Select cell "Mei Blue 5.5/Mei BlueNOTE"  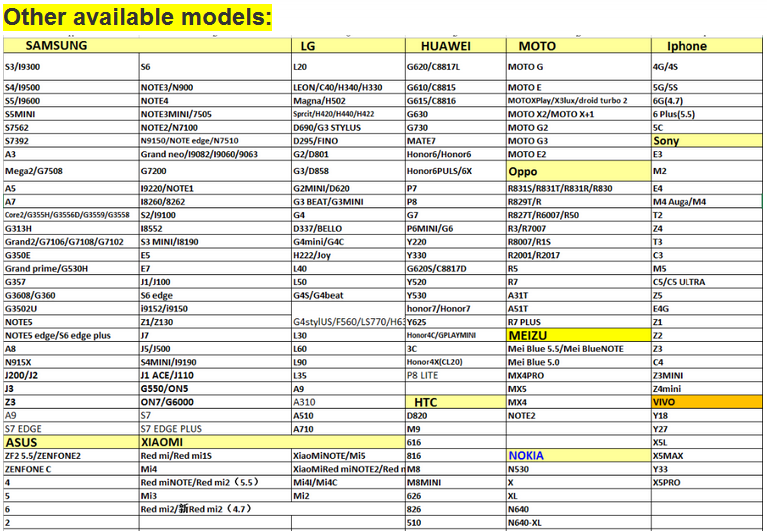click(579, 349)
